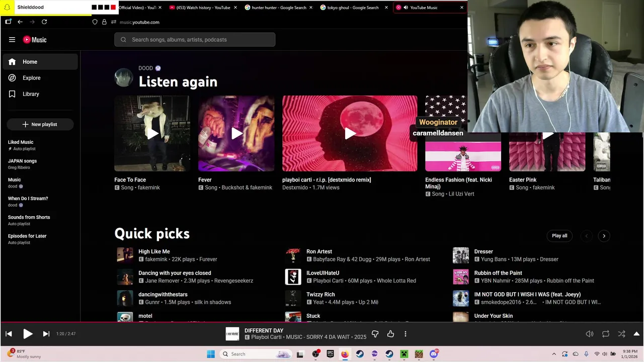Open Discord from the taskbar
Screen dimensions: 644x362
pyautogui.click(x=434, y=354)
